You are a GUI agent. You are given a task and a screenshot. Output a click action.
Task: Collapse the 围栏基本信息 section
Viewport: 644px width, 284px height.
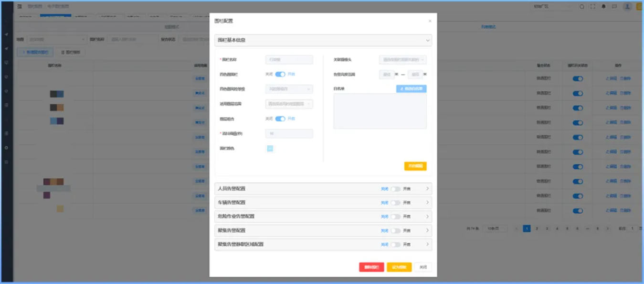428,40
